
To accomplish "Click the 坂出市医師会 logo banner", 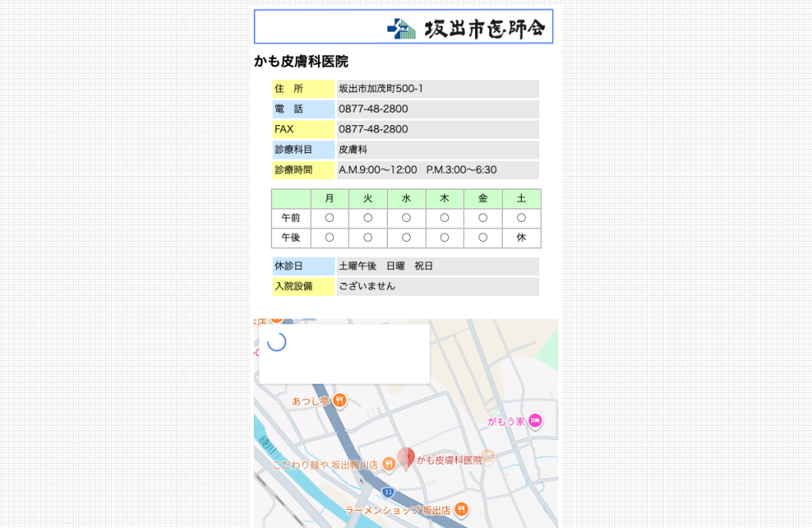I will coord(404,26).
